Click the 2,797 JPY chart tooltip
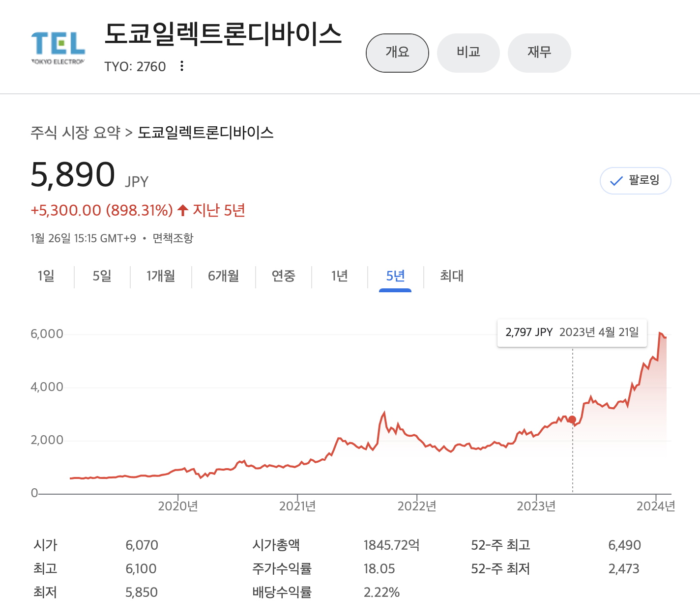Viewport: 700px width, 616px height. (x=572, y=333)
